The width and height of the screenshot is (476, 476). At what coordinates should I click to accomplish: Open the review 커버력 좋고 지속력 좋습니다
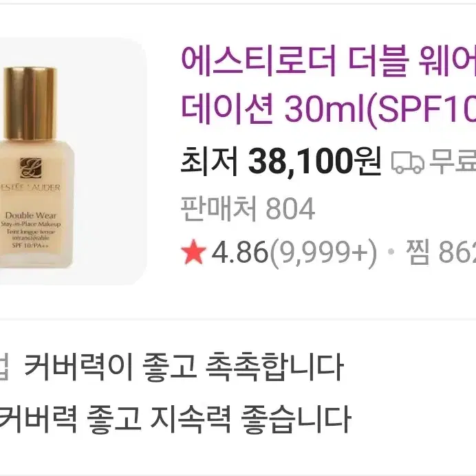click(175, 419)
